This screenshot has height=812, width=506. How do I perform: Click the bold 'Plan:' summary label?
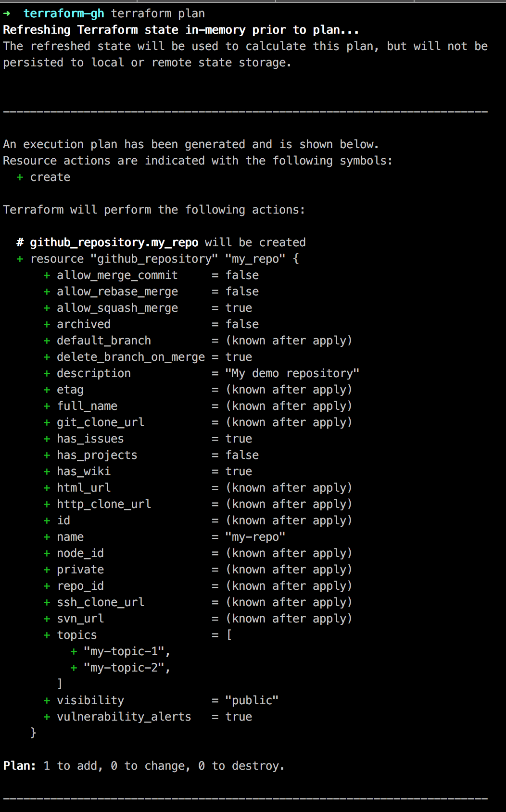click(x=20, y=766)
